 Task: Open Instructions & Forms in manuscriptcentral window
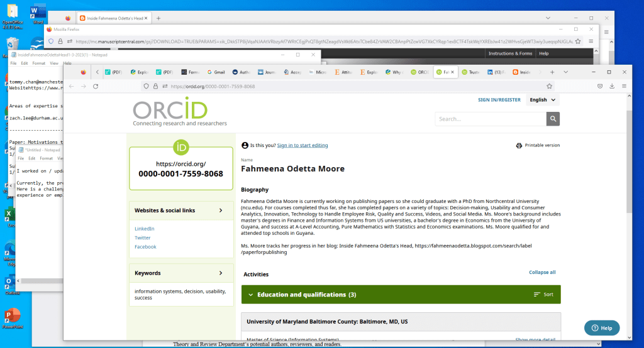(510, 53)
